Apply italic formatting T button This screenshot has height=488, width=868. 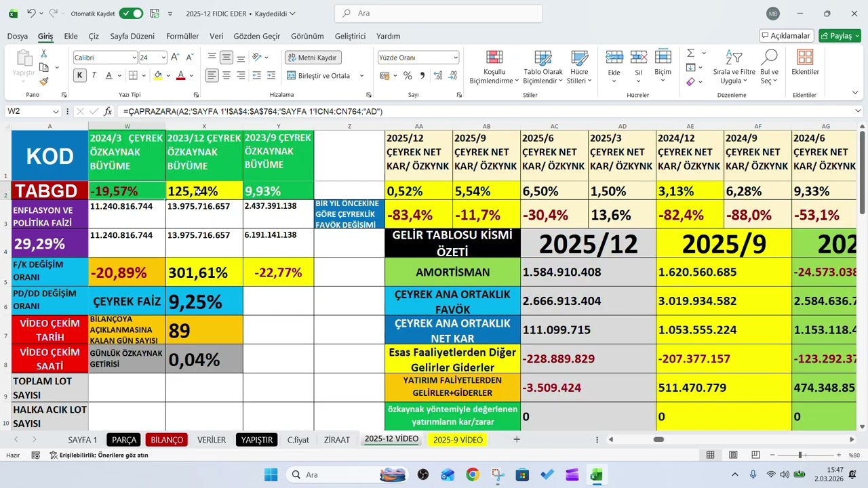click(94, 75)
